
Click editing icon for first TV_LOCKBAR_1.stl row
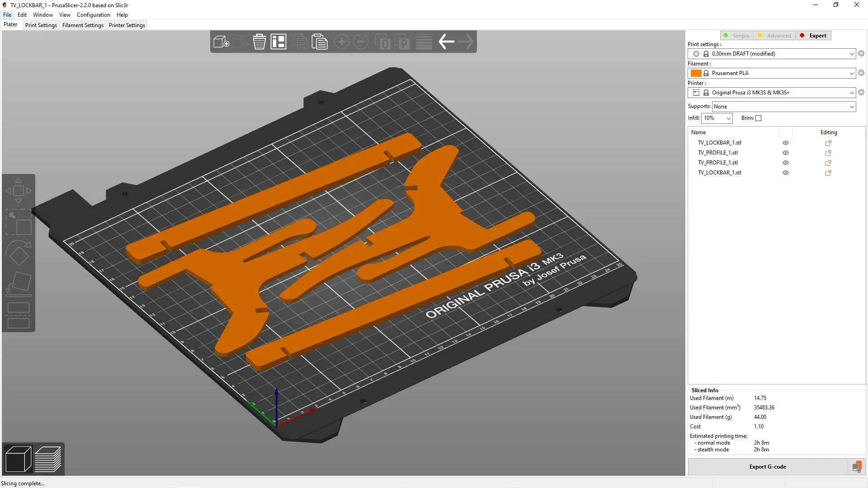(x=828, y=143)
